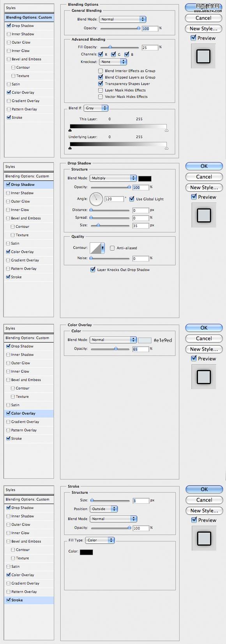The height and width of the screenshot is (644, 226).
Task: Enable Layer Mask Hides Effects
Action: pos(101,90)
